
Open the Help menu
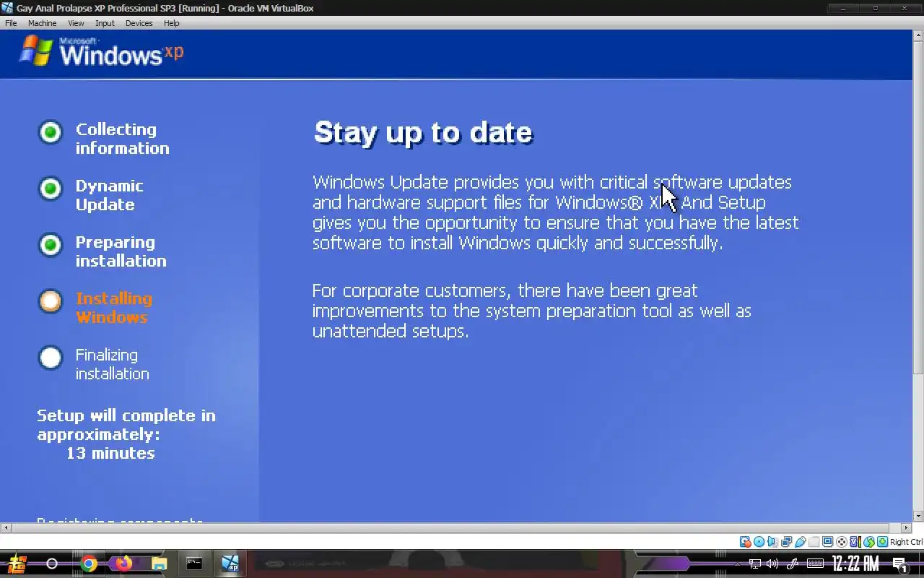171,23
